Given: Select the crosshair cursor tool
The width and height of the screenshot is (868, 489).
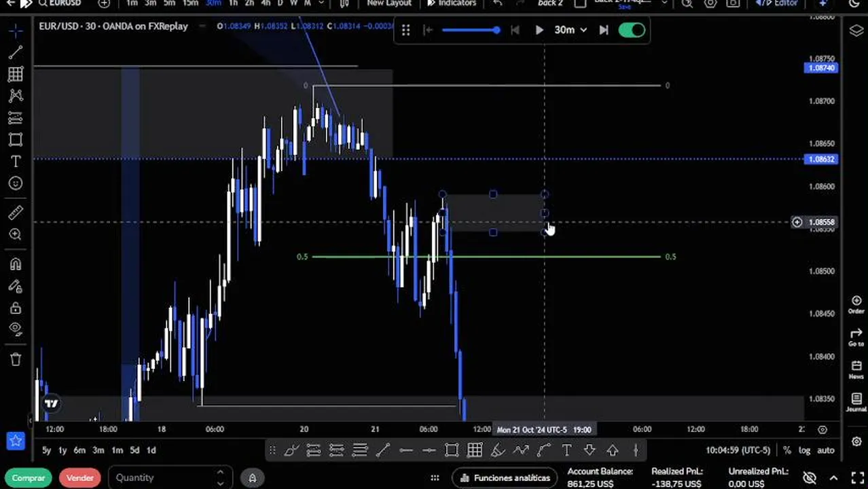Looking at the screenshot, I should pyautogui.click(x=16, y=31).
